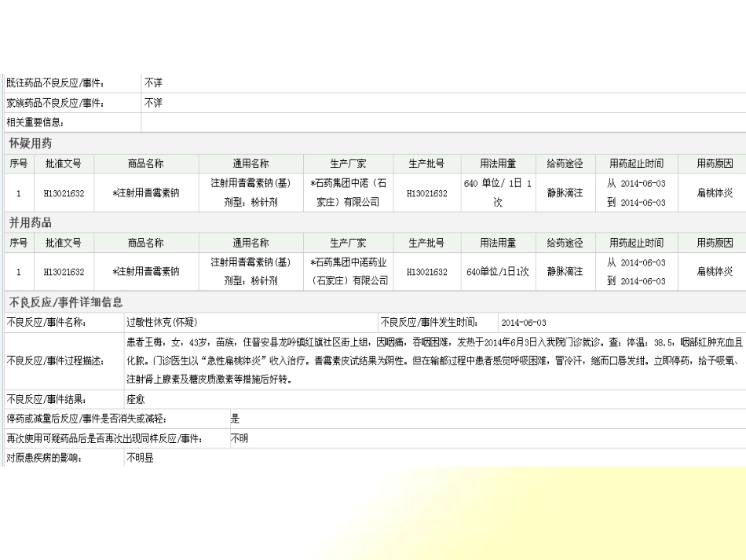Select 生产批号 H13021632 in 并用药品 row
Viewport: 746px width, 560px height.
426,272
